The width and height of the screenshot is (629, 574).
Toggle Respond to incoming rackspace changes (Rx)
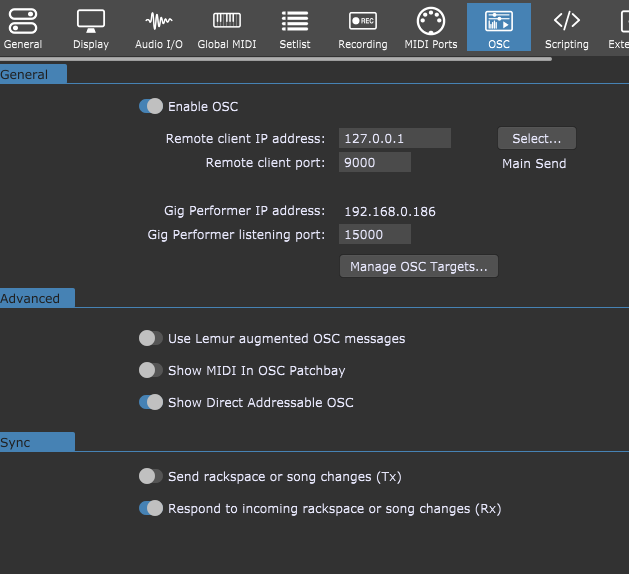[151, 509]
